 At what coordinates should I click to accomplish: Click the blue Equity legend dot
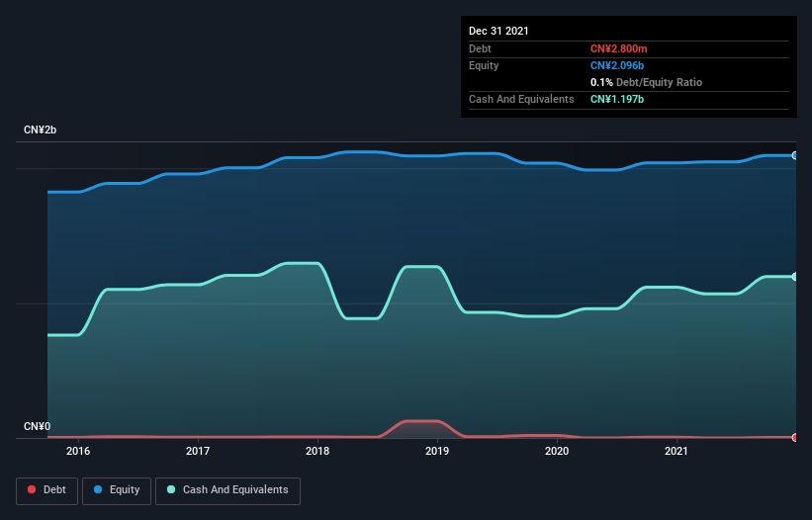point(98,489)
